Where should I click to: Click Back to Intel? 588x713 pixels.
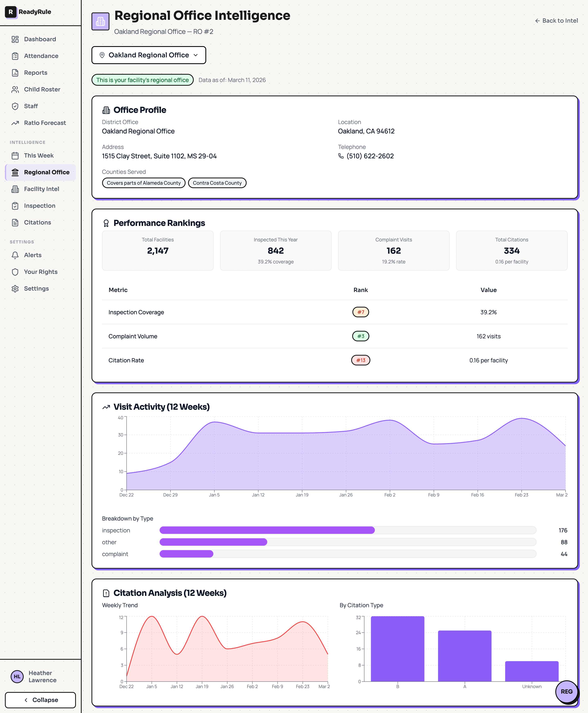point(556,21)
